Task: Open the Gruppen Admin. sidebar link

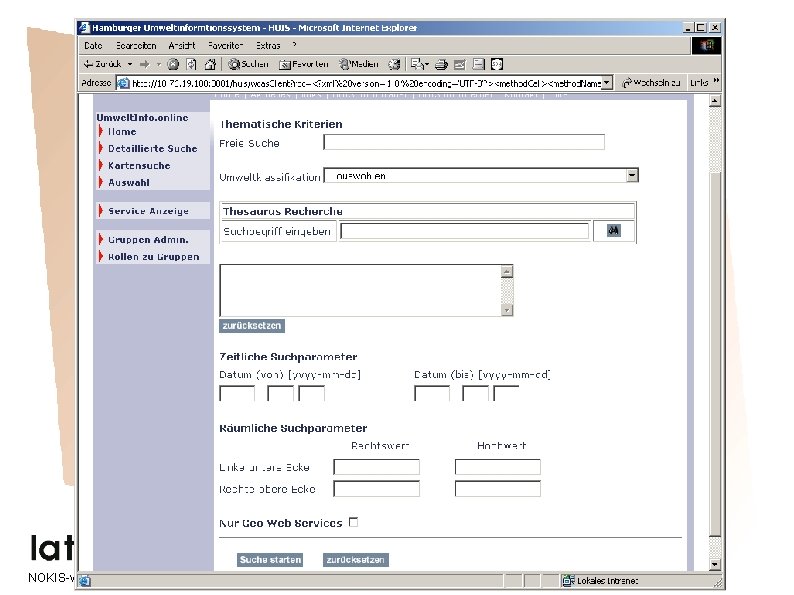Action: click(148, 240)
